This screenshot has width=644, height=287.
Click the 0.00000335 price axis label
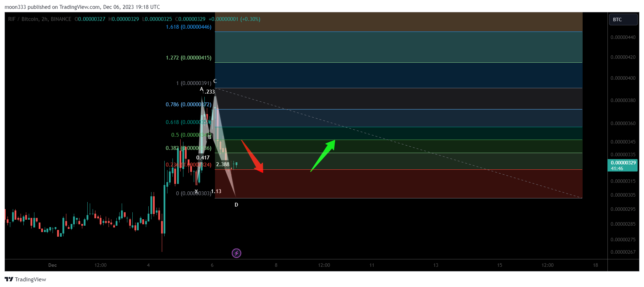tap(623, 154)
